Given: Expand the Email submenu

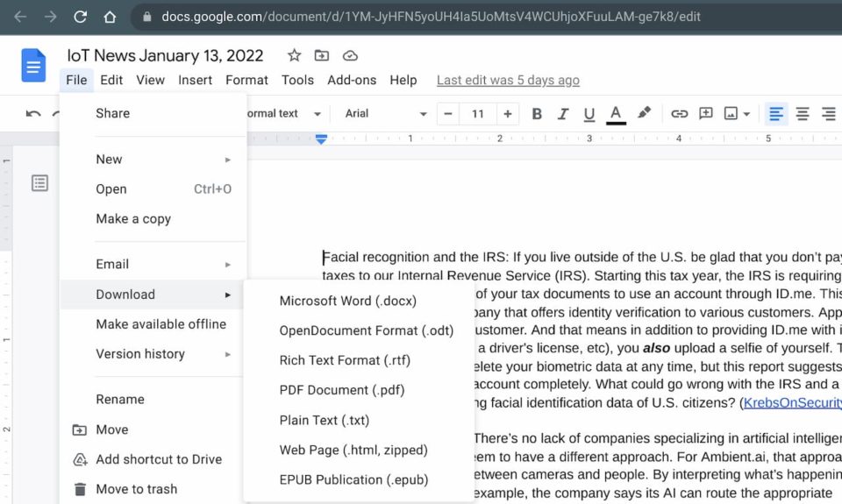Looking at the screenshot, I should (x=153, y=264).
